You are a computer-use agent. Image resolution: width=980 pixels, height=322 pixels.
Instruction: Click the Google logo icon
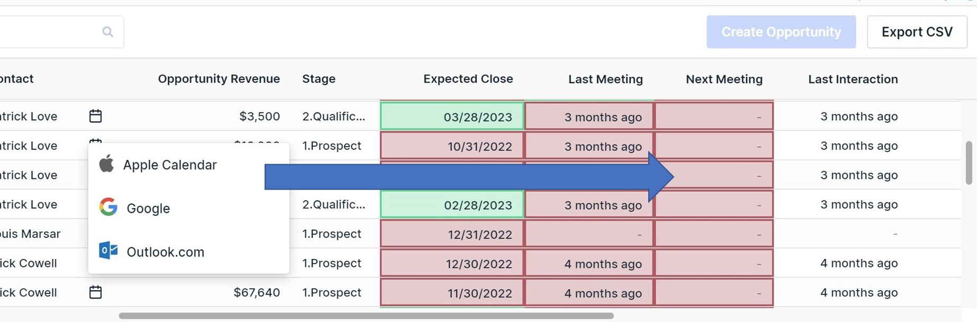point(108,207)
